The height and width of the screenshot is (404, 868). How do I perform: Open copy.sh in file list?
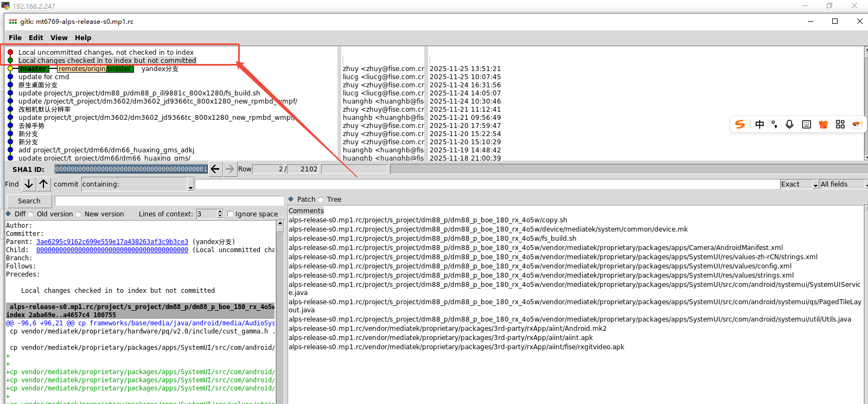point(428,220)
